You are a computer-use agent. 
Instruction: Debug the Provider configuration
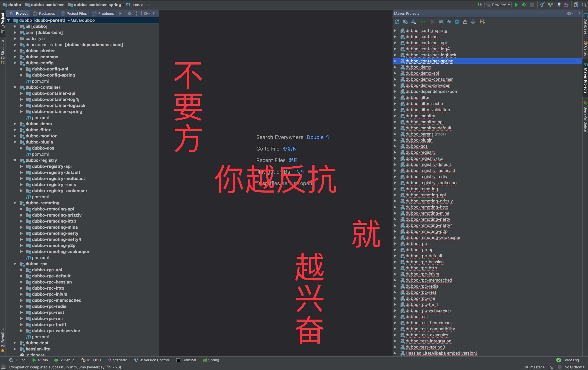tap(524, 5)
